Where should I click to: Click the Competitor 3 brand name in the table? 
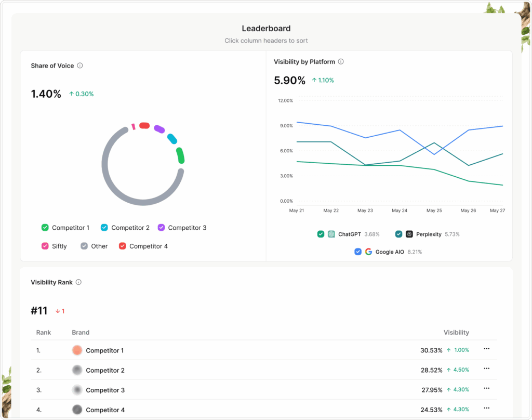105,390
